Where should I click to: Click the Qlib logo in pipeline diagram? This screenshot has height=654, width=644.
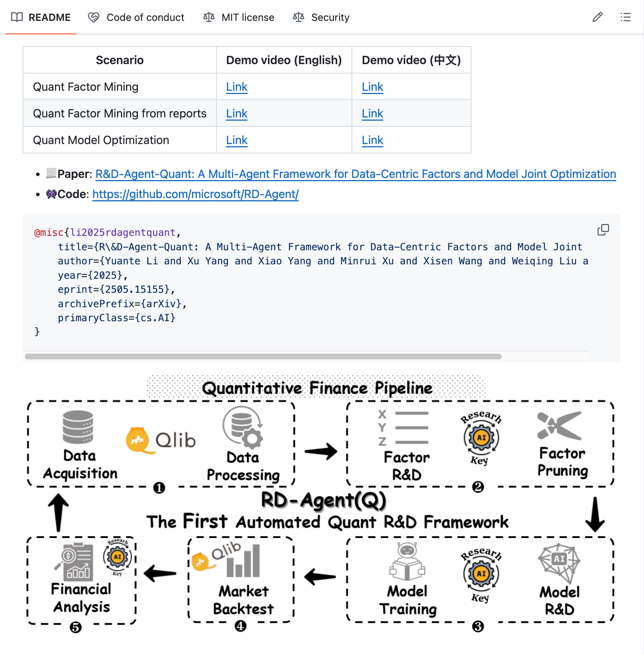point(161,440)
